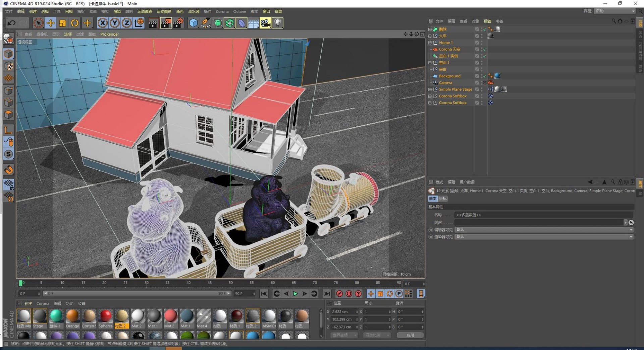The height and width of the screenshot is (350, 644).
Task: Click the Axis (L-shaped) tool icon
Action: point(9,129)
